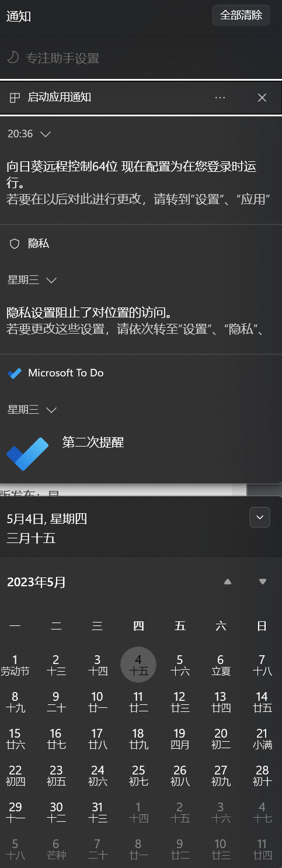The image size is (282, 868).
Task: Open the large To Do reminder logo
Action: (27, 453)
